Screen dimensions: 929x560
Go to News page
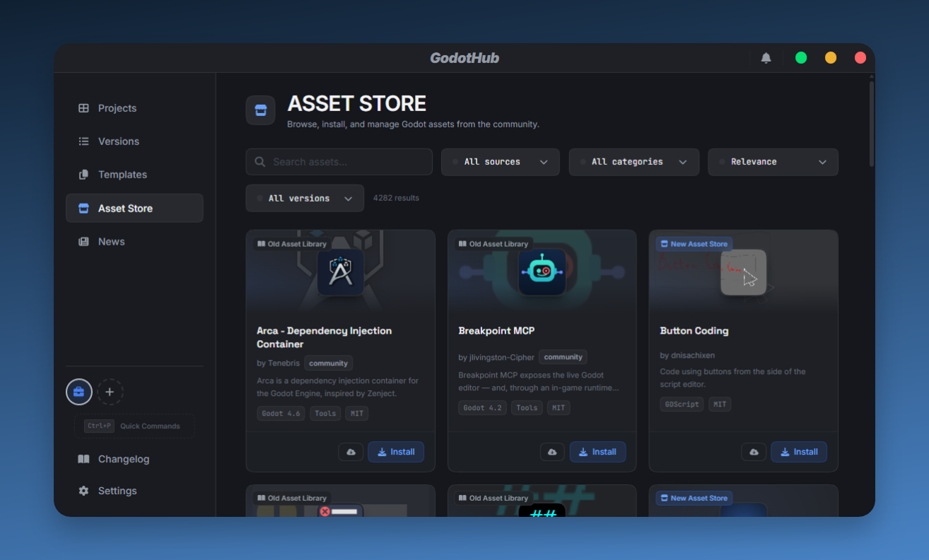(x=134, y=241)
